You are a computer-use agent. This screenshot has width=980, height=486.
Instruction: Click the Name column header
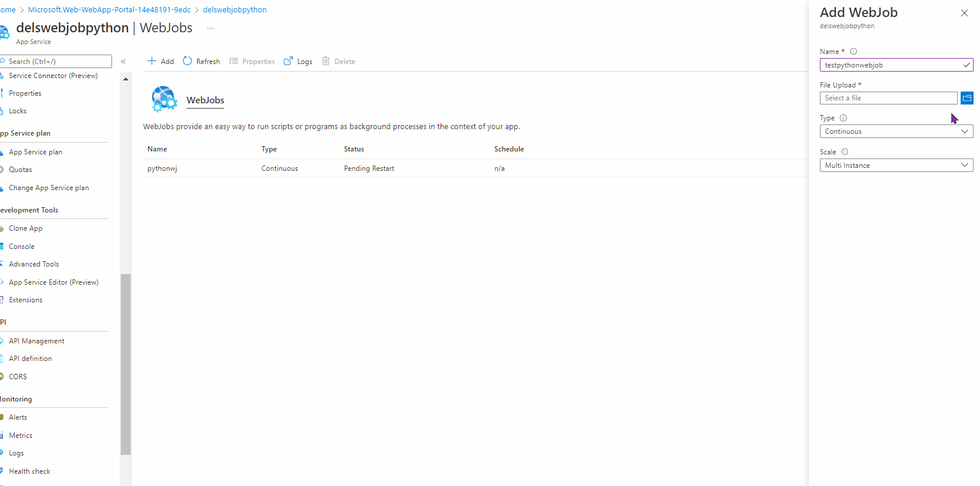tap(157, 149)
